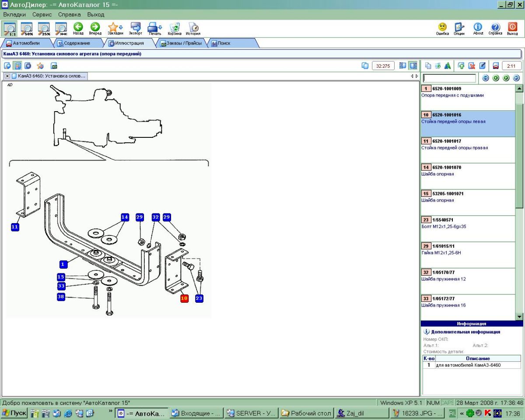
Task: Fit illustration to width
Action: point(61,28)
